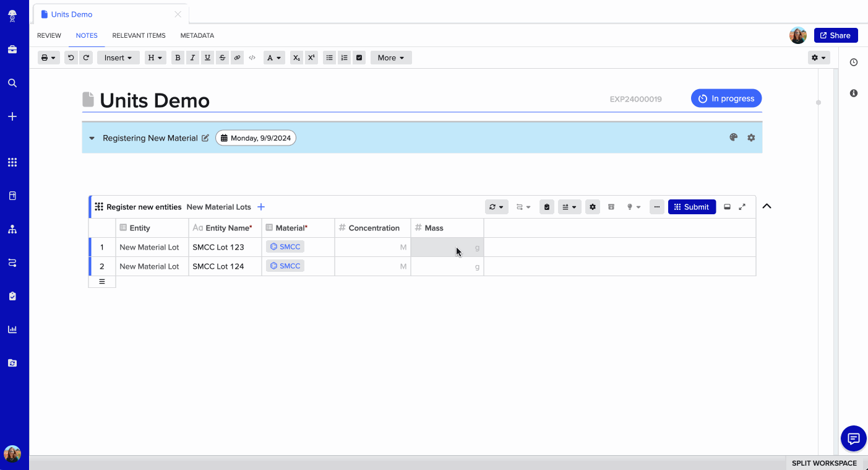Expand the registration table to fullscreen

tap(742, 207)
